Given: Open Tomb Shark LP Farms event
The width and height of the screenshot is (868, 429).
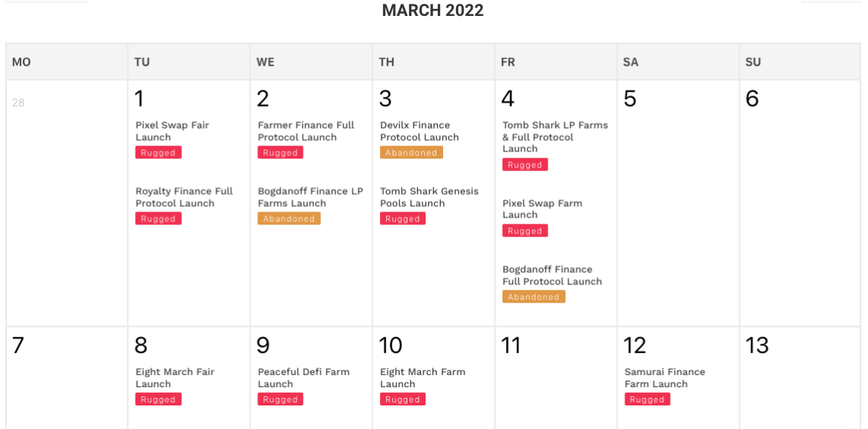Looking at the screenshot, I should (555, 137).
